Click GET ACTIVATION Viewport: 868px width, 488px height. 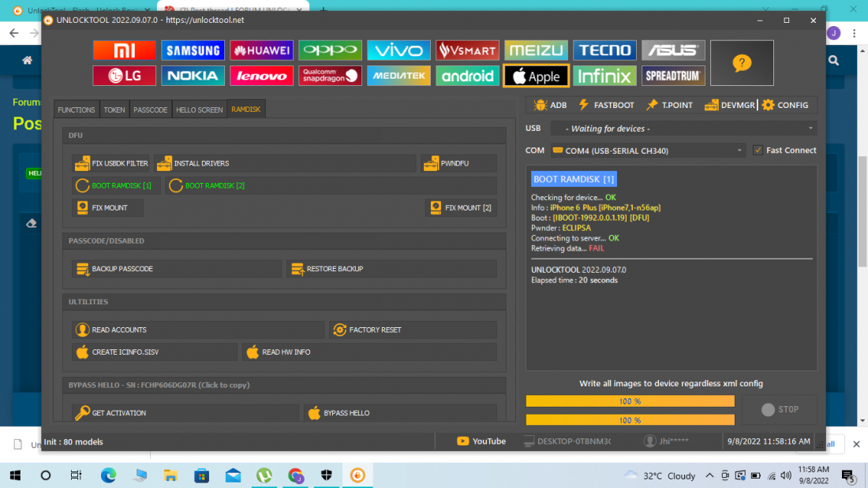pos(185,413)
